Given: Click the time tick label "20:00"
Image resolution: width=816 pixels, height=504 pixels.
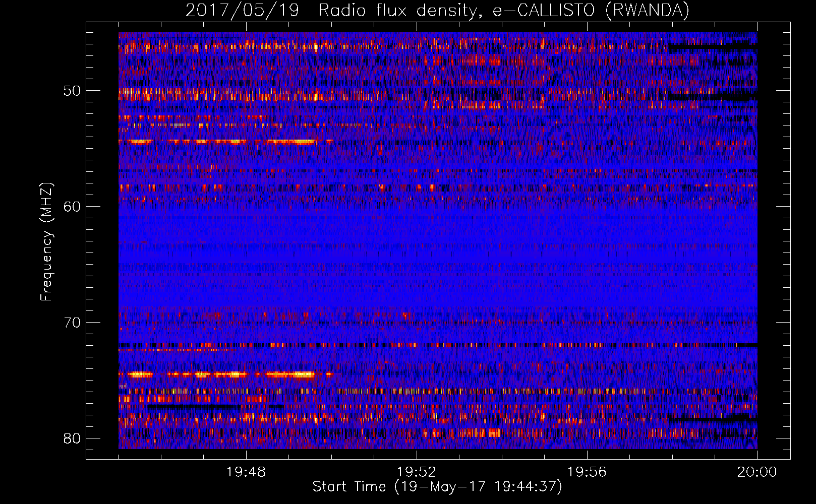Looking at the screenshot, I should (x=757, y=472).
